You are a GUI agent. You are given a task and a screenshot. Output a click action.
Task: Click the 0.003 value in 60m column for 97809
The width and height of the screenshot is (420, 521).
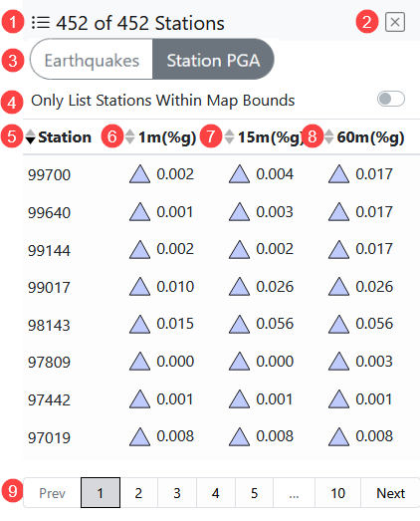click(374, 362)
